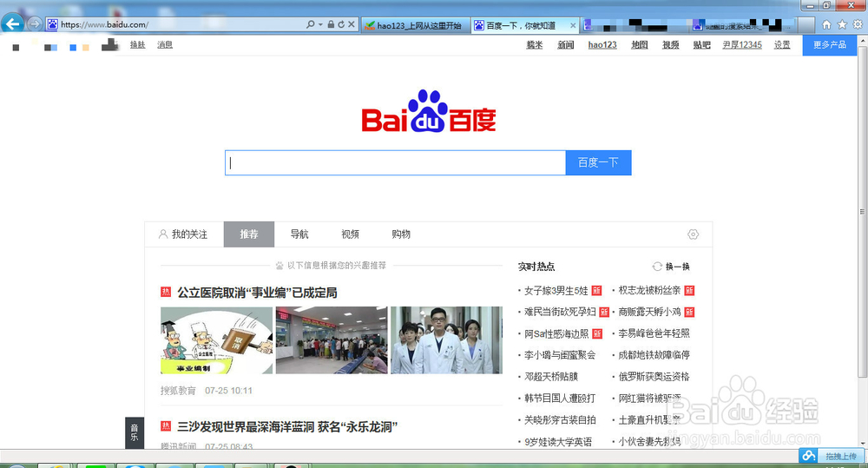Click the Baidu search input box

pos(395,163)
